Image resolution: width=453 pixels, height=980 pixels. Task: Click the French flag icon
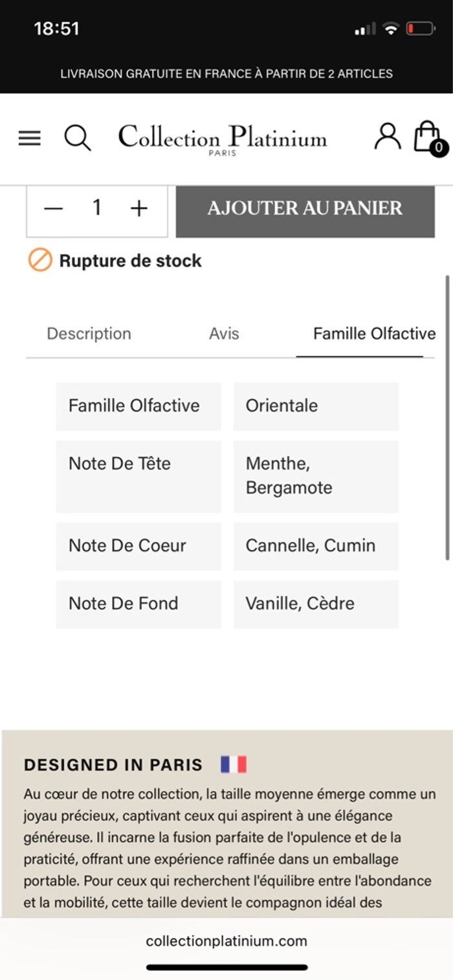pos(234,765)
